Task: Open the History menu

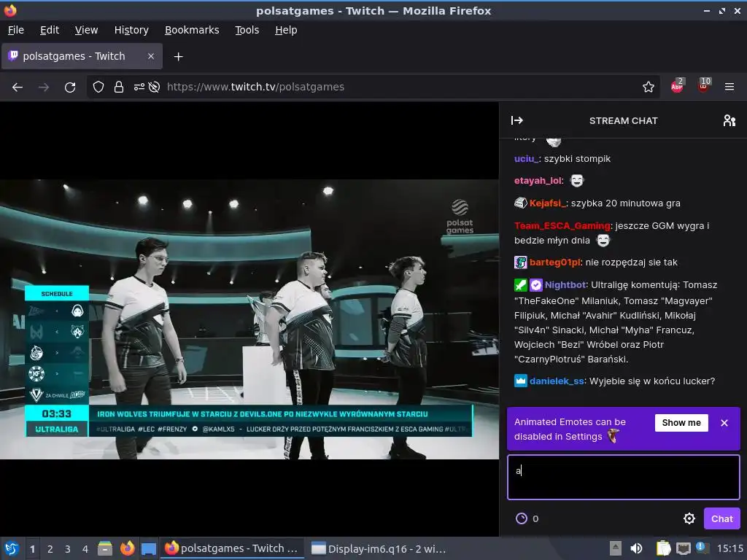Action: (x=131, y=30)
